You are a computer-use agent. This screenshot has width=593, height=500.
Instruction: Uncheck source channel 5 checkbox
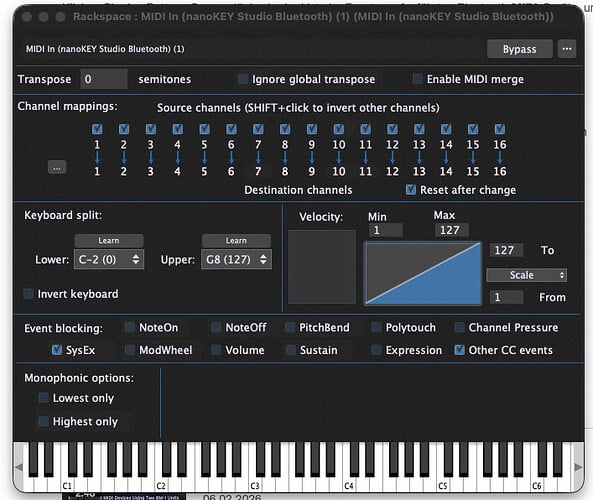pos(204,129)
